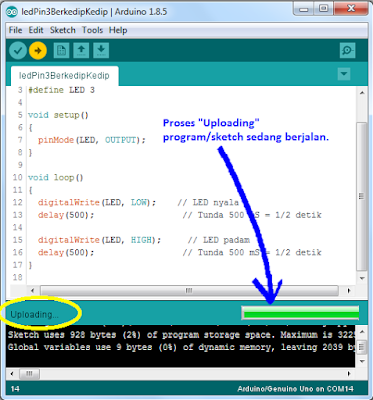
Task: Open a sketch with the up-arrow icon
Action: [x=81, y=50]
